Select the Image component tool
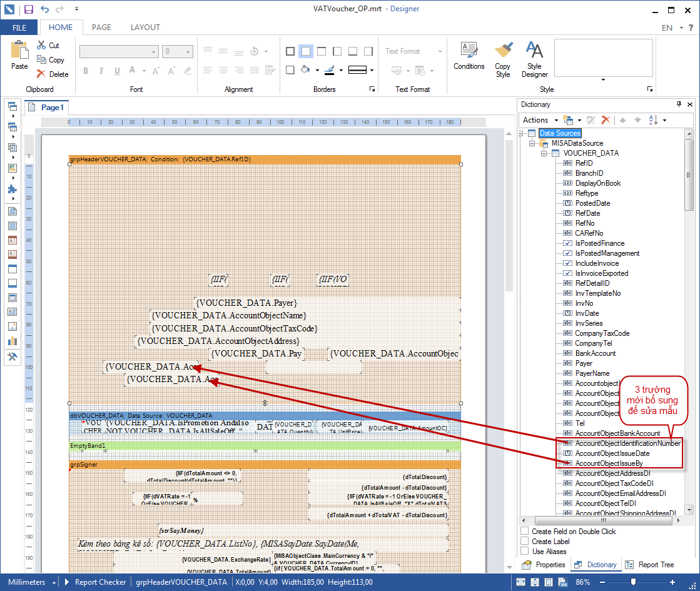 click(x=13, y=326)
